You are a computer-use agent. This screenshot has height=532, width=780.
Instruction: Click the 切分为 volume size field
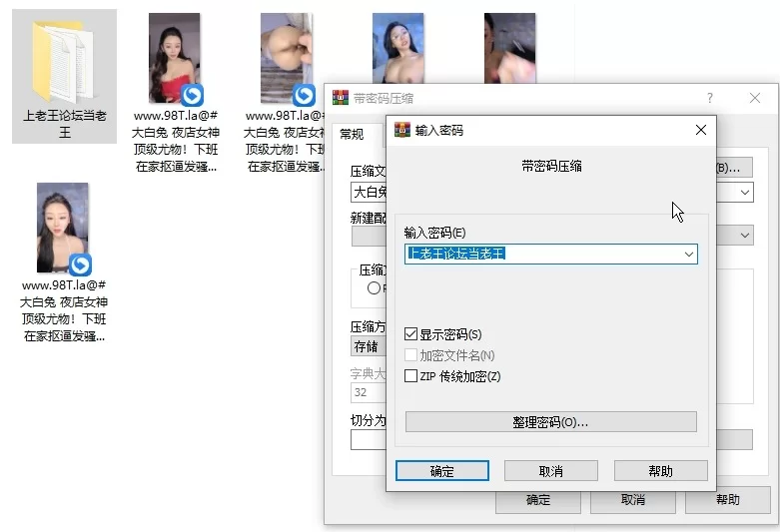pos(369,440)
